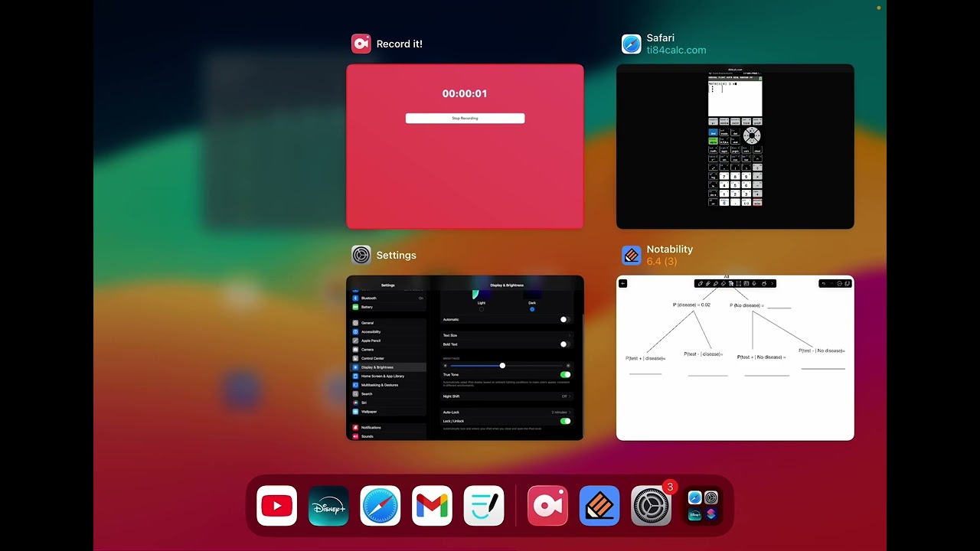Select the Light appearance radio button

coord(482,309)
